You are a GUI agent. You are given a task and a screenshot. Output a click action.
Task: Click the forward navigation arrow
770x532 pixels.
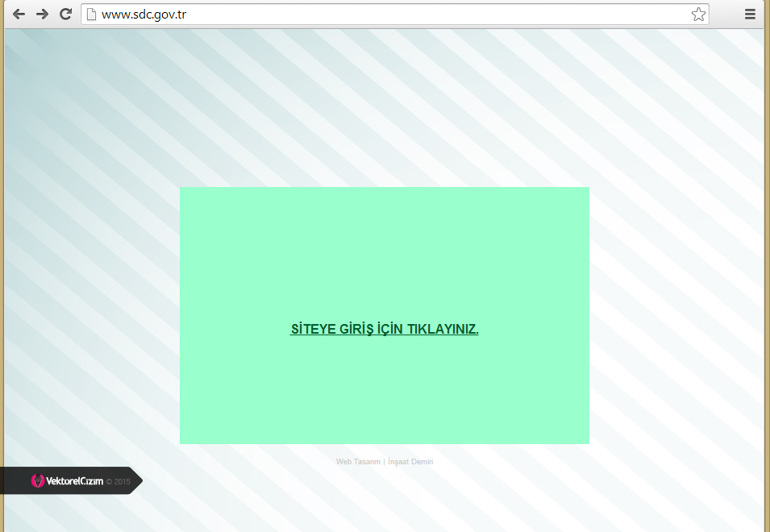(43, 14)
